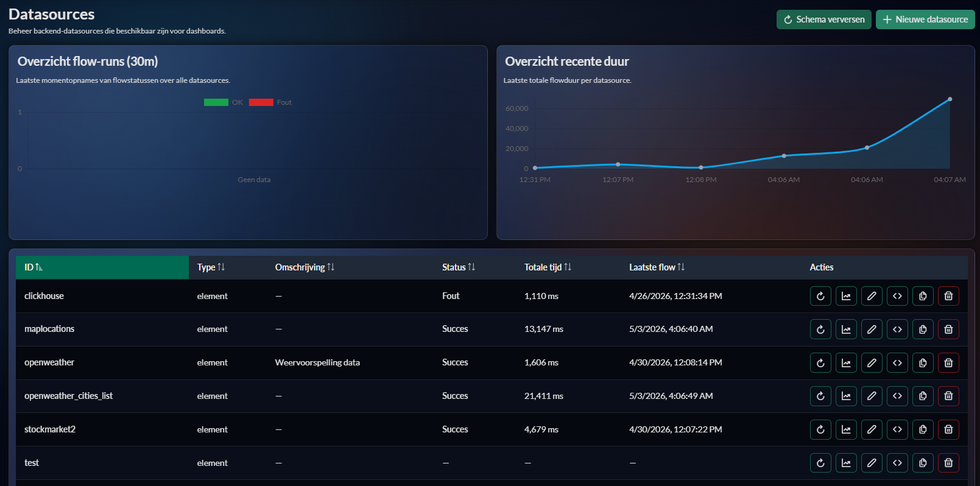Click the 4/30/2026, 12:07:22 PM timestamp

click(x=675, y=429)
